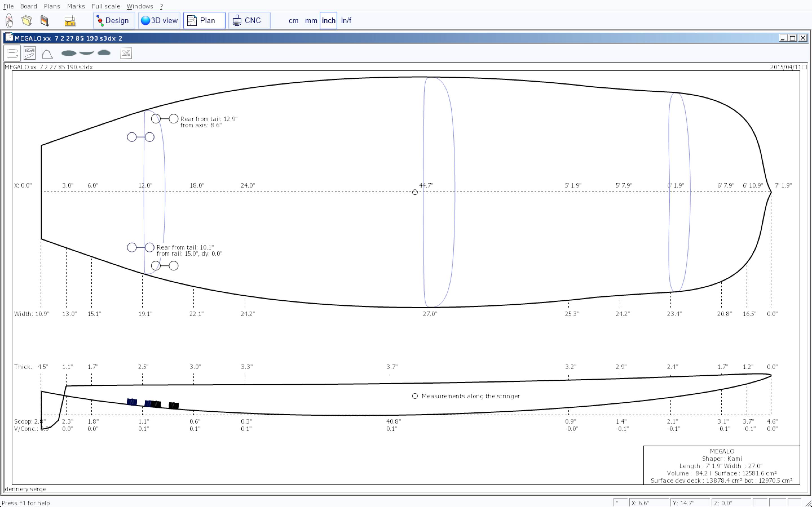The width and height of the screenshot is (812, 507).
Task: Click the new board icon
Action: point(9,21)
